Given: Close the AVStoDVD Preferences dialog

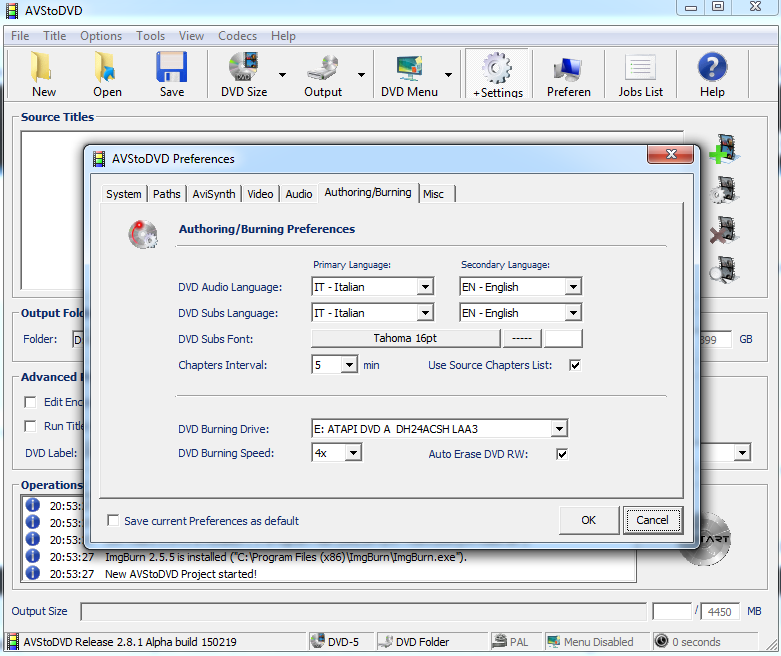Looking at the screenshot, I should (670, 154).
